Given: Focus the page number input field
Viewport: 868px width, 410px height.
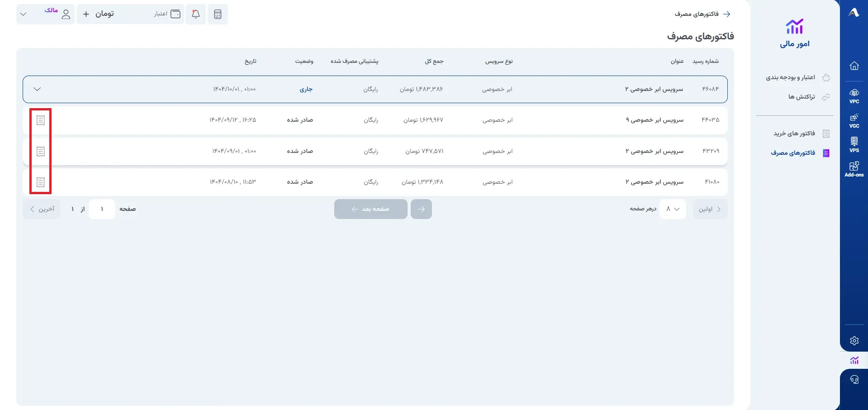Looking at the screenshot, I should tap(102, 209).
